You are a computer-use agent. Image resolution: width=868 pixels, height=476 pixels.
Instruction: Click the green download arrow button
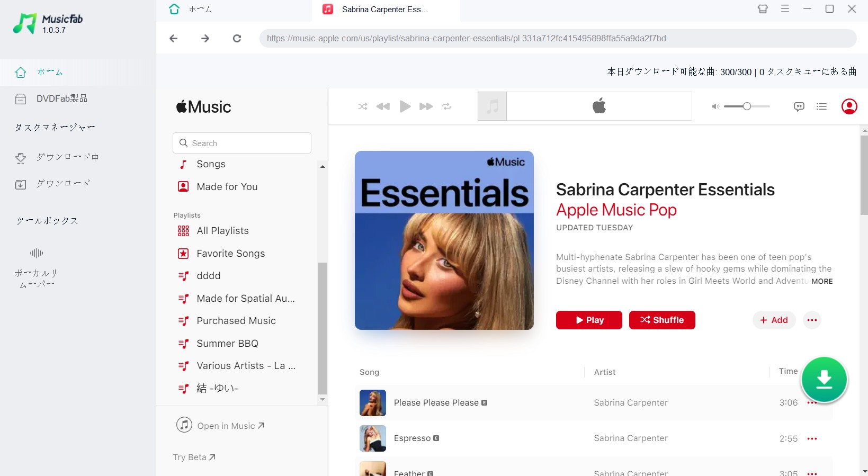[x=824, y=380]
